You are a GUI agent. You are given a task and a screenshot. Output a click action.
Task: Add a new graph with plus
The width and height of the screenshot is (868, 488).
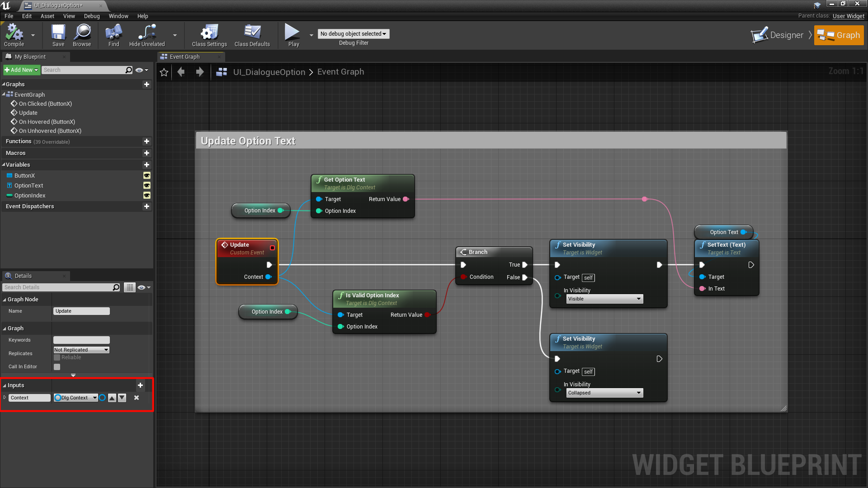tap(146, 84)
